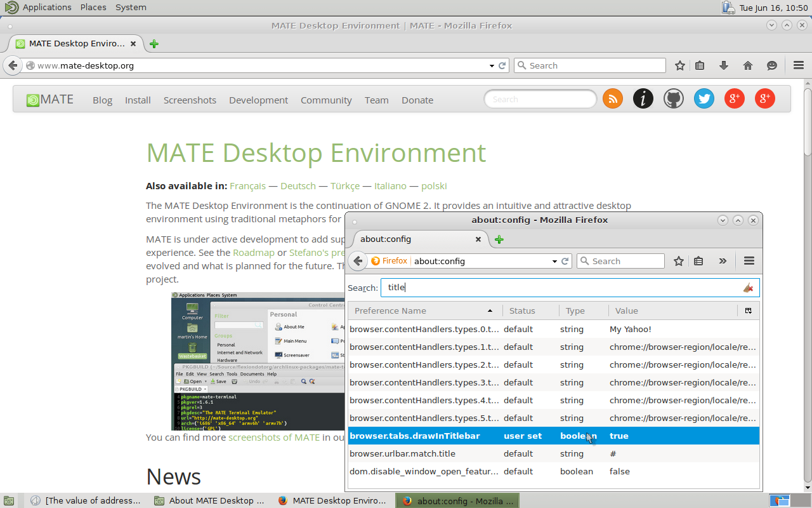Click the clear search broom icon
This screenshot has height=508, width=812.
pos(748,288)
